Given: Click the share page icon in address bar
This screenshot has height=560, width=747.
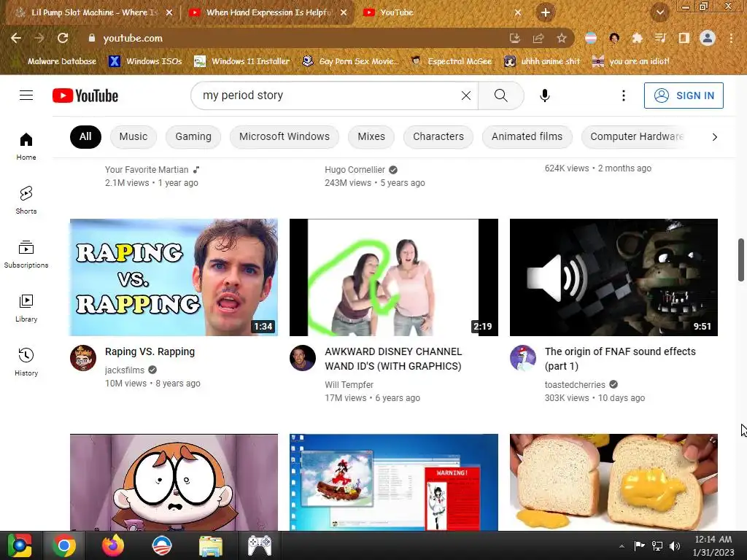Looking at the screenshot, I should click(x=538, y=38).
